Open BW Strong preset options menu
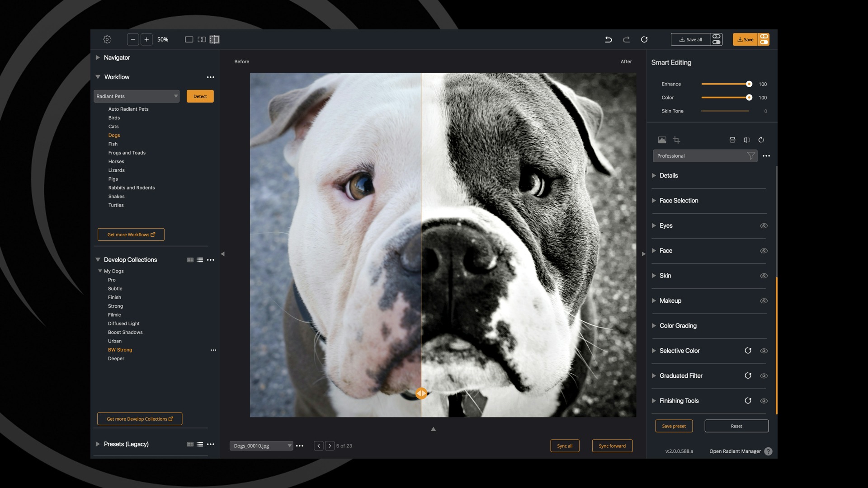This screenshot has height=488, width=868. 213,350
